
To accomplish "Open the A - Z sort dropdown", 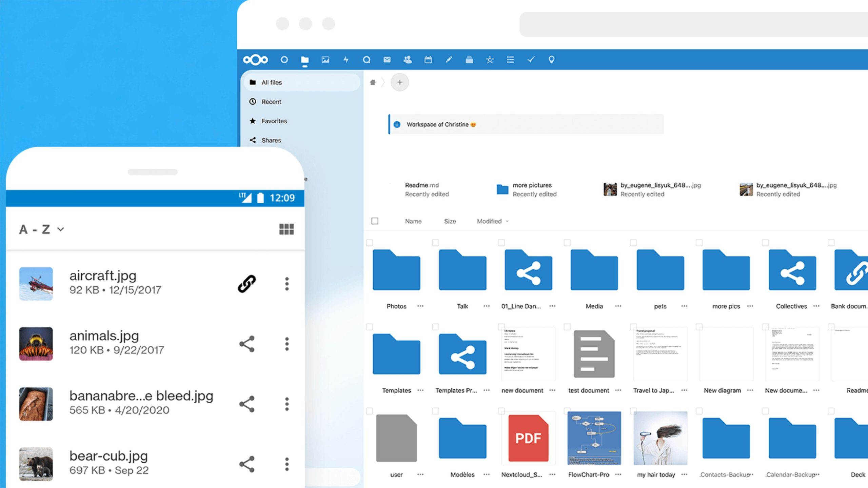I will click(41, 229).
